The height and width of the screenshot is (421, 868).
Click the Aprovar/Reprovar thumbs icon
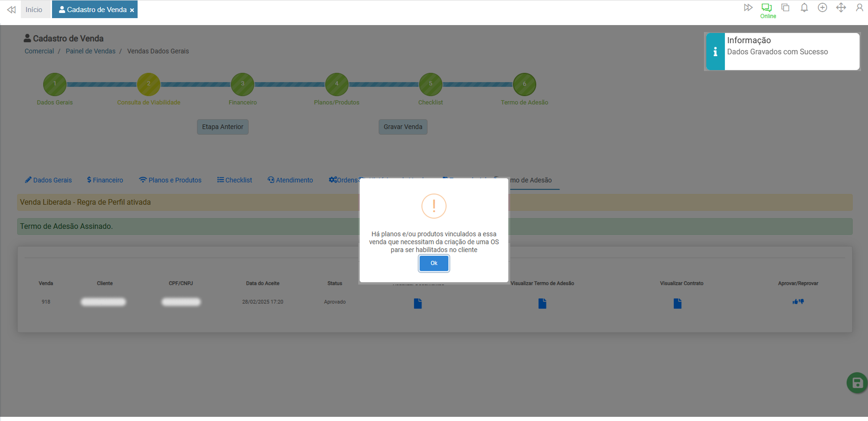coord(798,302)
